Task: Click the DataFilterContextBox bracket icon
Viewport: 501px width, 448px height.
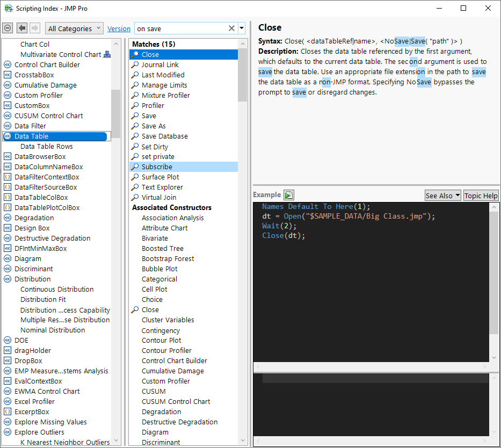Action: (8, 177)
